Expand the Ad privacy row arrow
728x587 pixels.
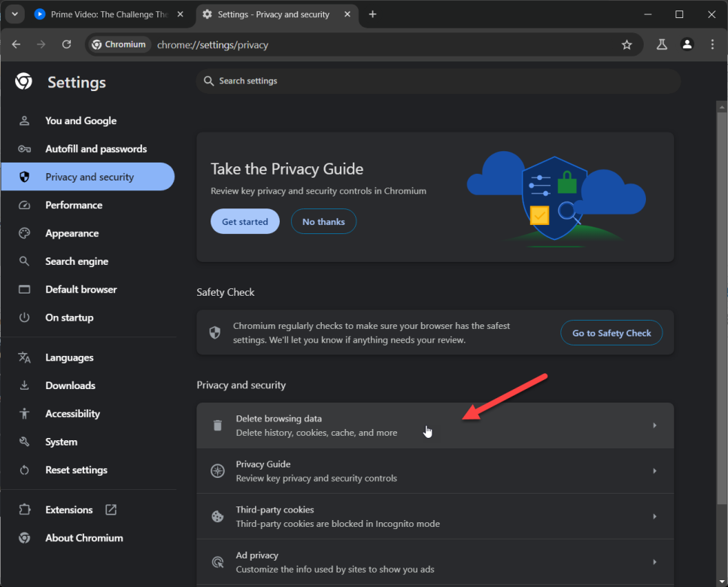654,561
